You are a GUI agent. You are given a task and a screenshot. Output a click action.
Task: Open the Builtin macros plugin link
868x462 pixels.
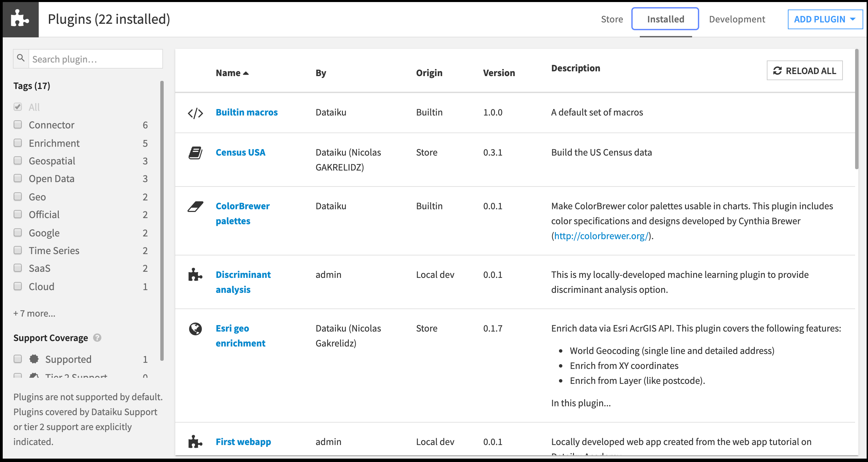[247, 112]
